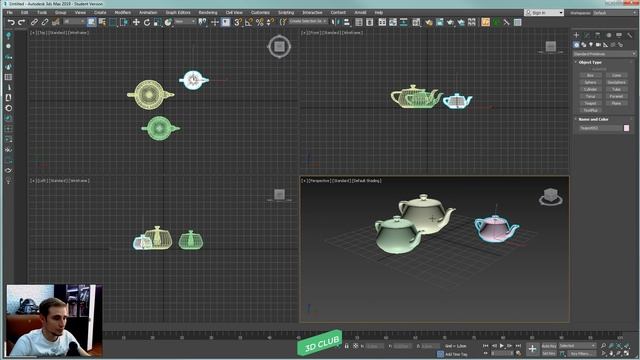Screen dimensions: 640x360
Task: Open the reference coordinate system dropdown
Action: [185, 22]
